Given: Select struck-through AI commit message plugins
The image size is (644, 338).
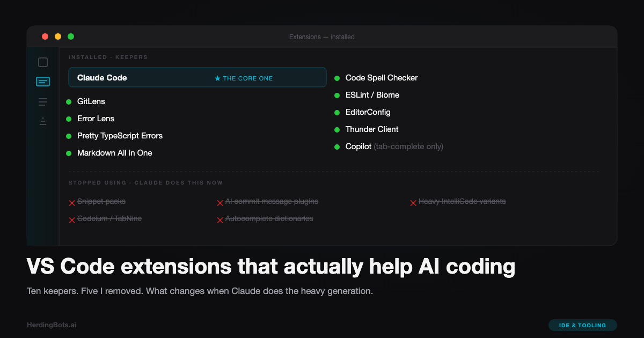Looking at the screenshot, I should (272, 201).
